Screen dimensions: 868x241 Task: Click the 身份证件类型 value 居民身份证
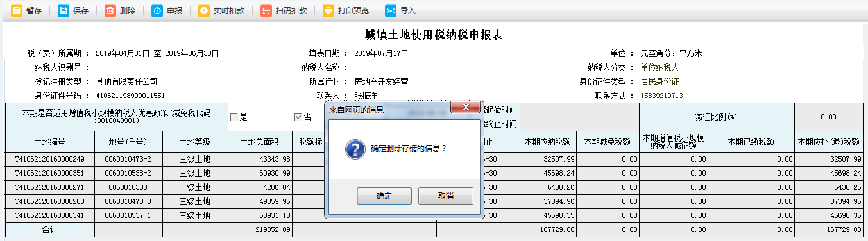660,81
